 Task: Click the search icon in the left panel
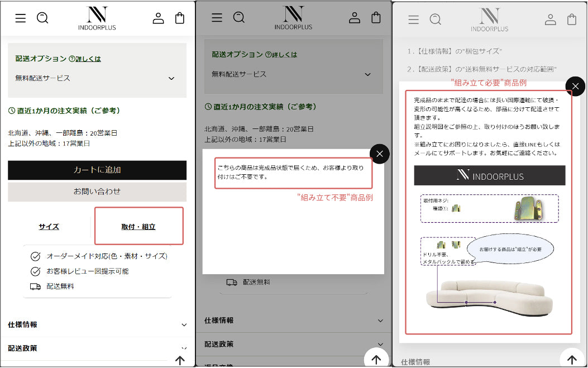tap(42, 18)
